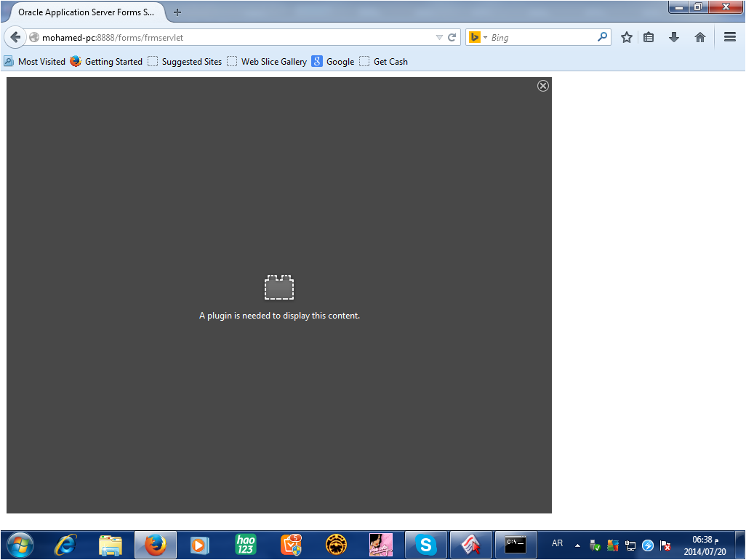The height and width of the screenshot is (560, 746).
Task: Open a new tab with plus button
Action: point(177,12)
